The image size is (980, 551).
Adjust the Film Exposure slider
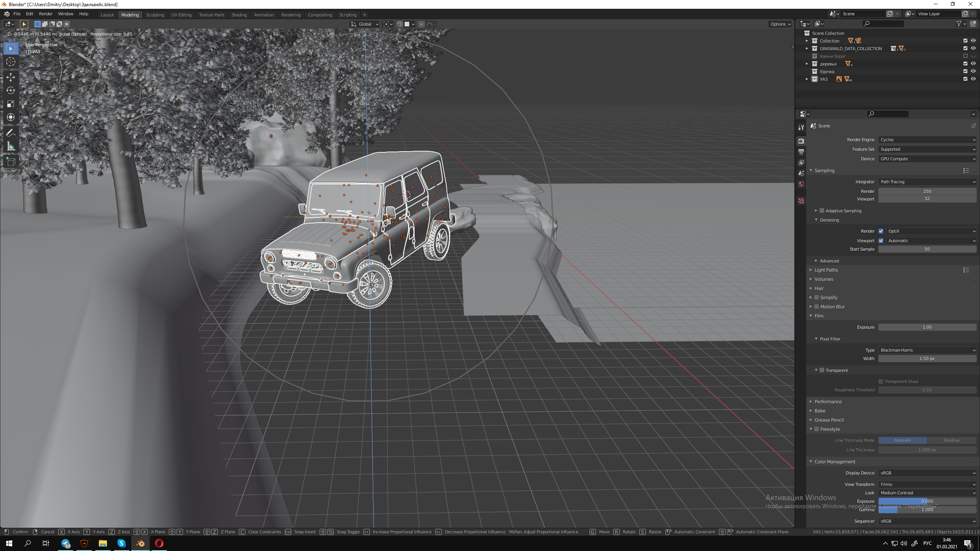point(927,327)
